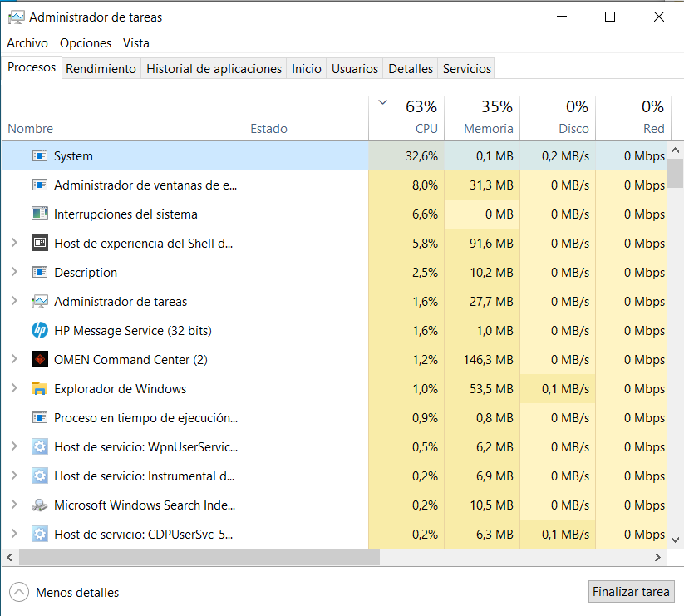Click the Instrumental service host gear icon
The width and height of the screenshot is (684, 616).
pyautogui.click(x=40, y=476)
